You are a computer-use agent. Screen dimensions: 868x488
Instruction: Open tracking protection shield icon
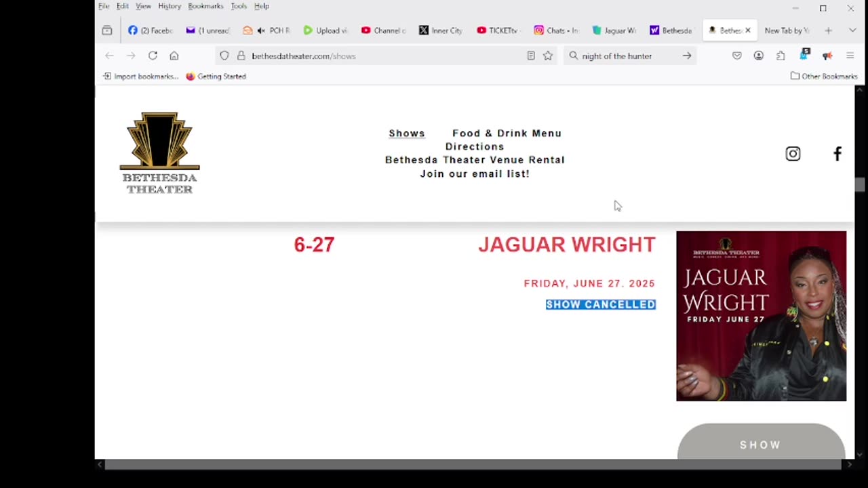[224, 56]
